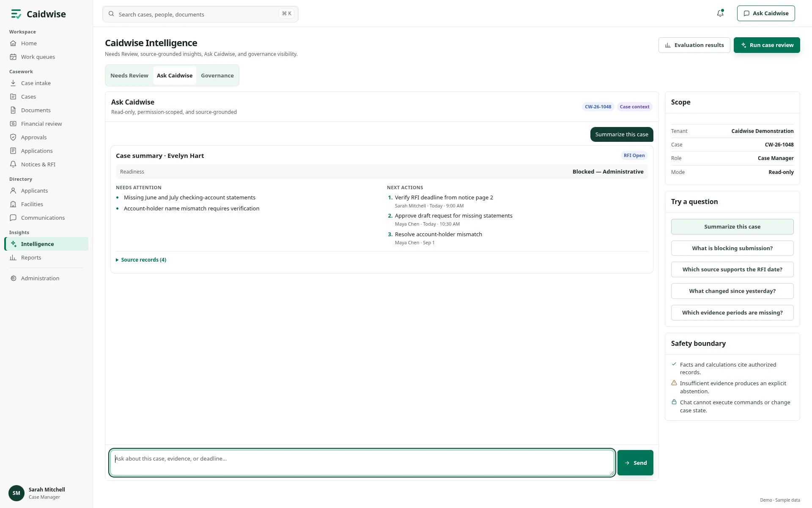
Task: Click the RFI Open status badge
Action: tap(634, 155)
